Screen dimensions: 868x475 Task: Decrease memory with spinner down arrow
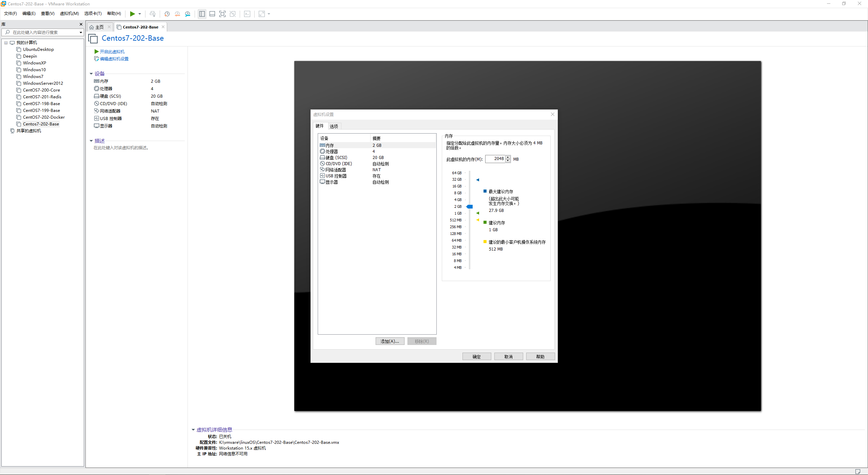pos(508,161)
